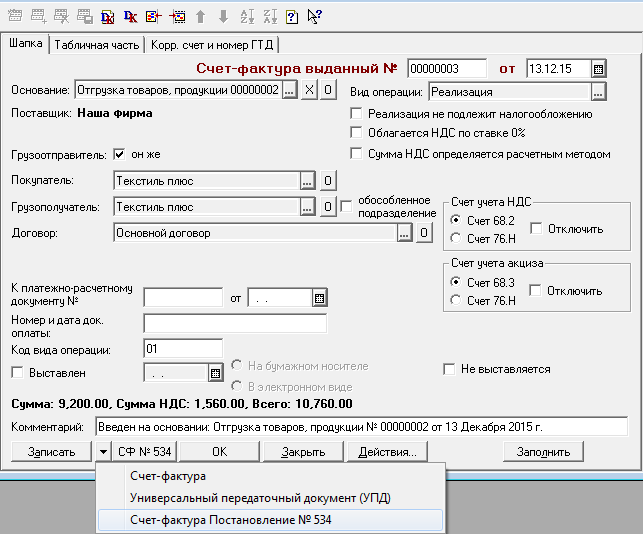Select the 'Счет 76.Н' НДС radio button
Viewport: 643px width, 534px height.
[x=457, y=238]
